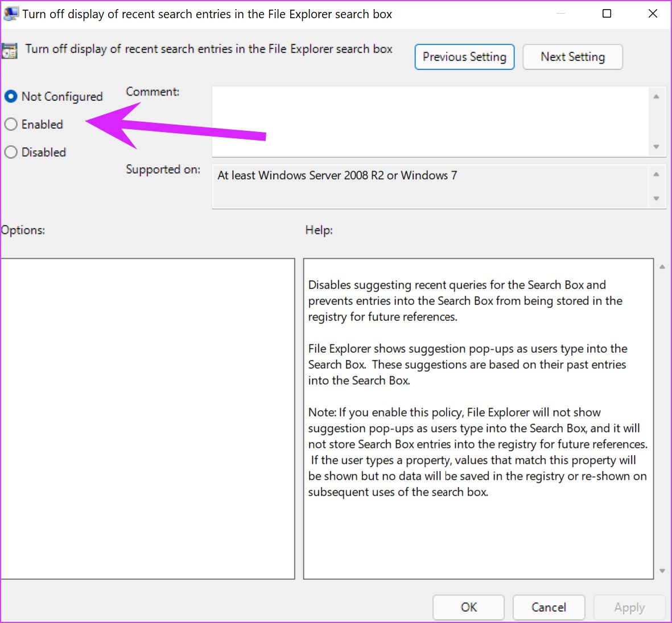Click Help pane scroll up arrow
Viewport: 672px width, 623px height.
click(x=662, y=266)
